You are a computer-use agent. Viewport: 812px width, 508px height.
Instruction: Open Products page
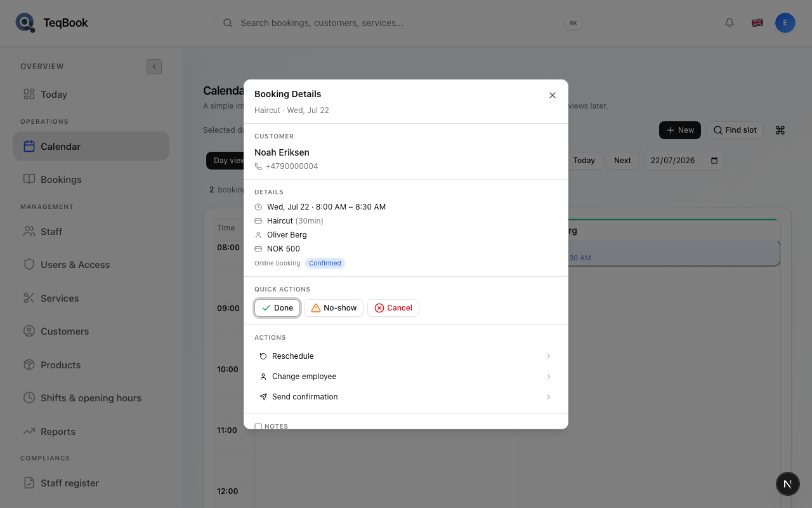point(91,365)
